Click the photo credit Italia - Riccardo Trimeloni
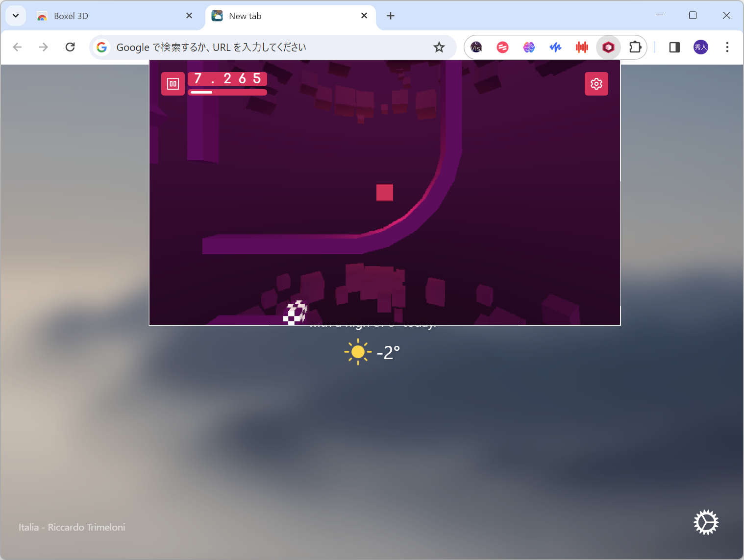The width and height of the screenshot is (744, 560). pyautogui.click(x=72, y=527)
